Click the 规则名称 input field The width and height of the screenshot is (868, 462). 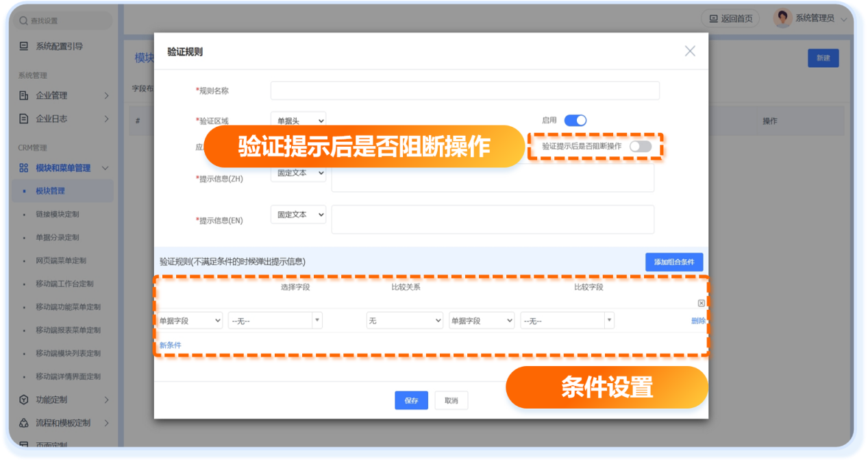pos(464,90)
